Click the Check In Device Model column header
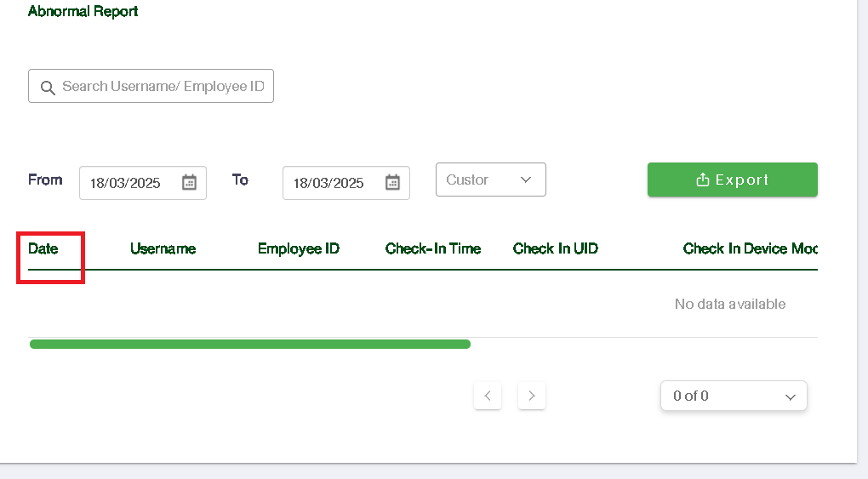The height and width of the screenshot is (479, 868). pos(750,248)
